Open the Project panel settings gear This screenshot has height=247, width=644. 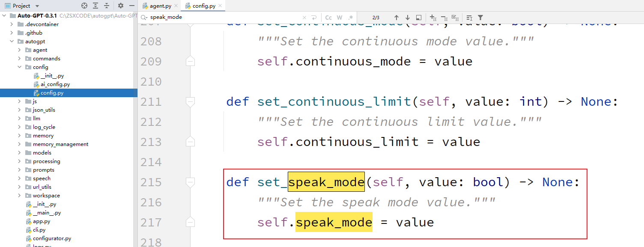pyautogui.click(x=121, y=6)
